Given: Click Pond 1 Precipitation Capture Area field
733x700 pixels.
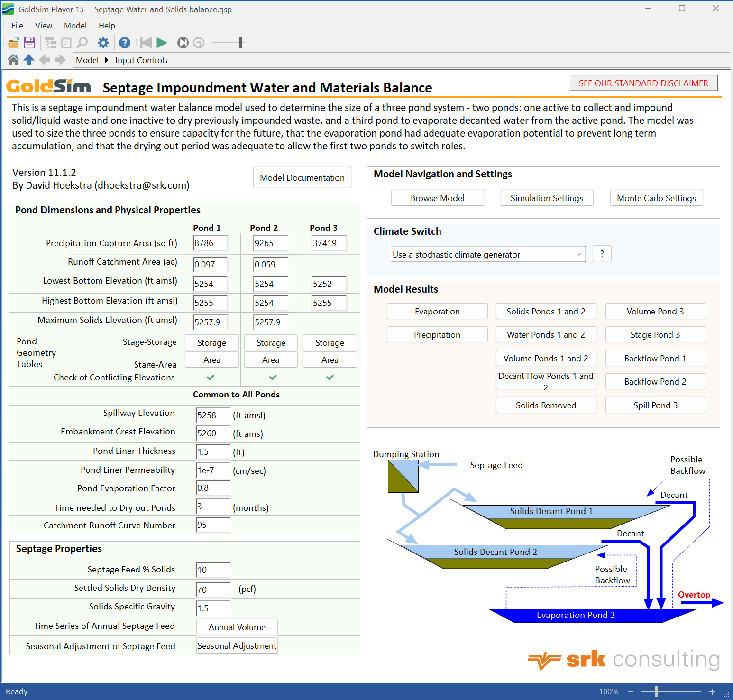Looking at the screenshot, I should pos(210,243).
